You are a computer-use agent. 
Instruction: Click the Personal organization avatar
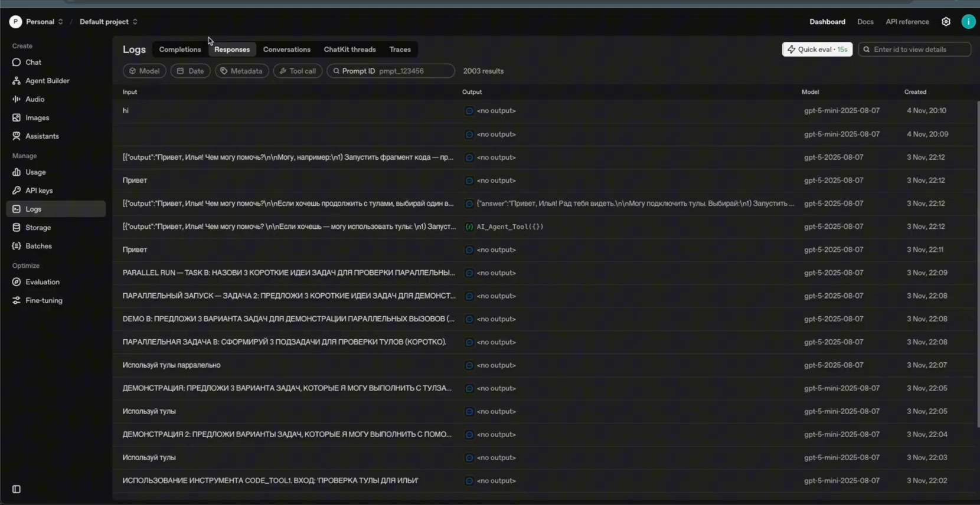coord(15,22)
